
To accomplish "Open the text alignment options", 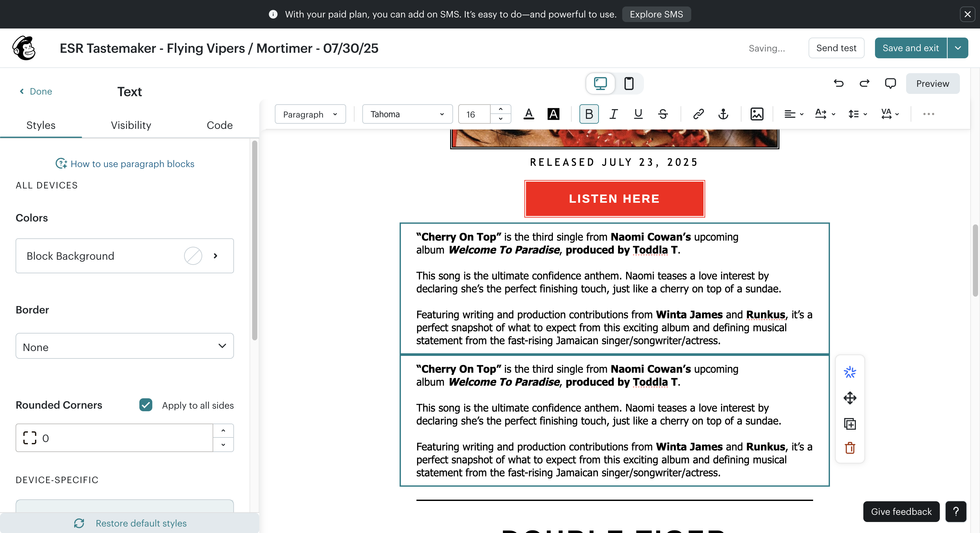I will 794,114.
